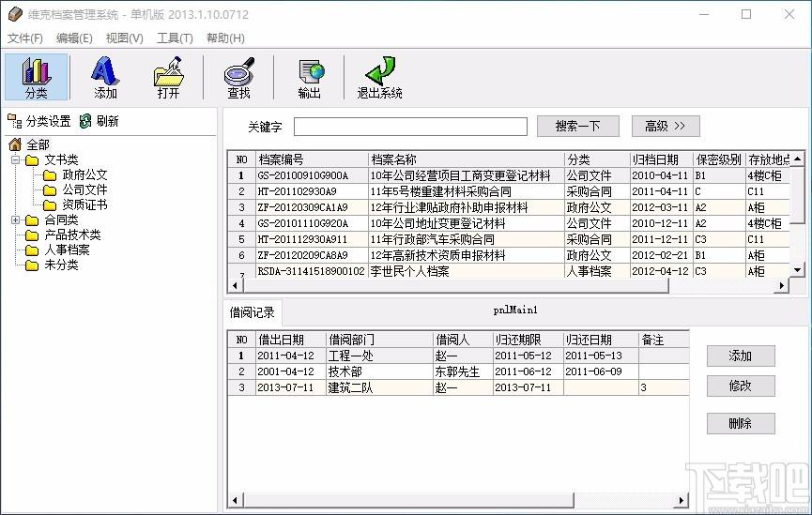Screen dimensions: 812x515
Task: Click the 输出 export icon
Action: tap(309, 77)
